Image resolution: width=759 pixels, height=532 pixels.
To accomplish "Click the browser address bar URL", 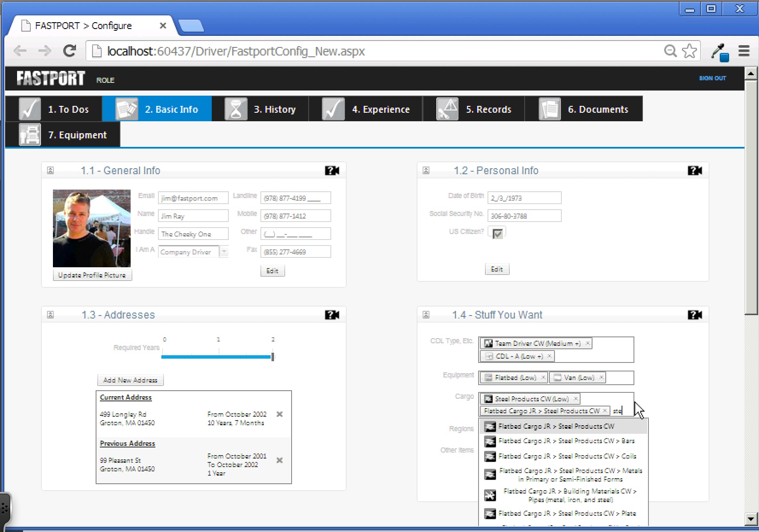I will pos(236,51).
